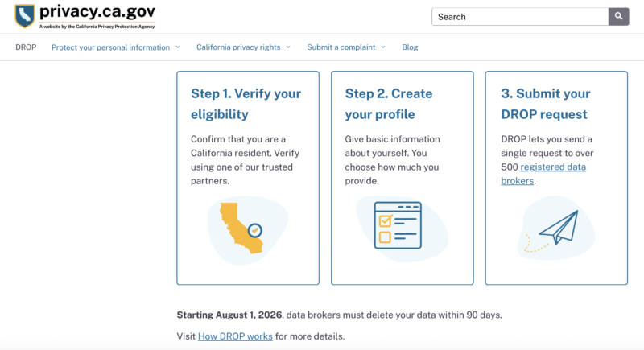Click the Step 2 Create your profile heading
The height and width of the screenshot is (350, 644).
tap(389, 104)
